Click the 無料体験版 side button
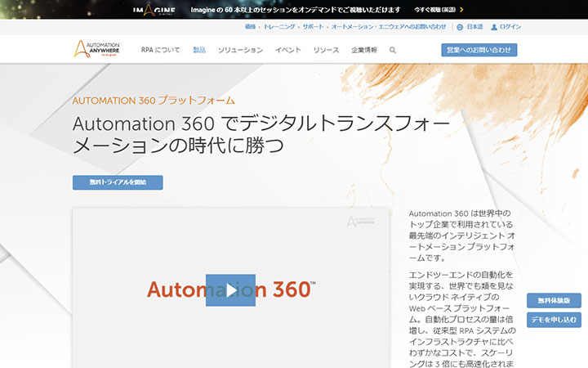588x368 pixels. (x=554, y=300)
